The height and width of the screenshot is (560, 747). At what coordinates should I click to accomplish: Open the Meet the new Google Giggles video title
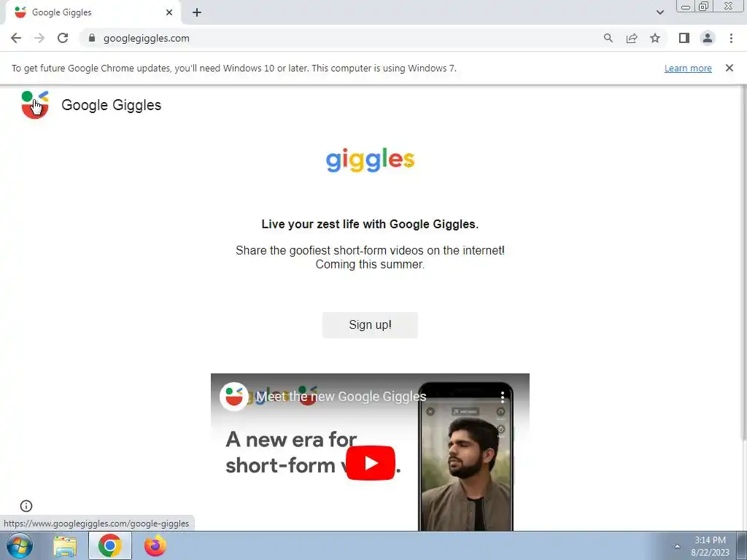point(341,396)
